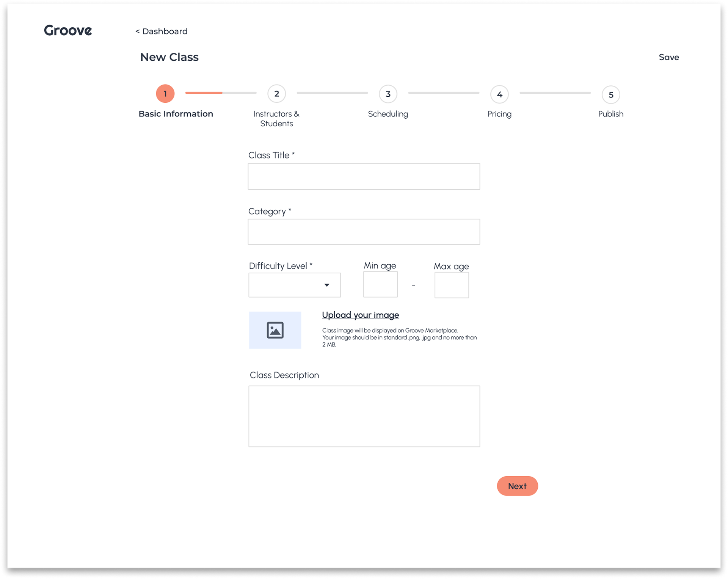The height and width of the screenshot is (579, 728).
Task: Select step 4 circle icon
Action: 499,94
